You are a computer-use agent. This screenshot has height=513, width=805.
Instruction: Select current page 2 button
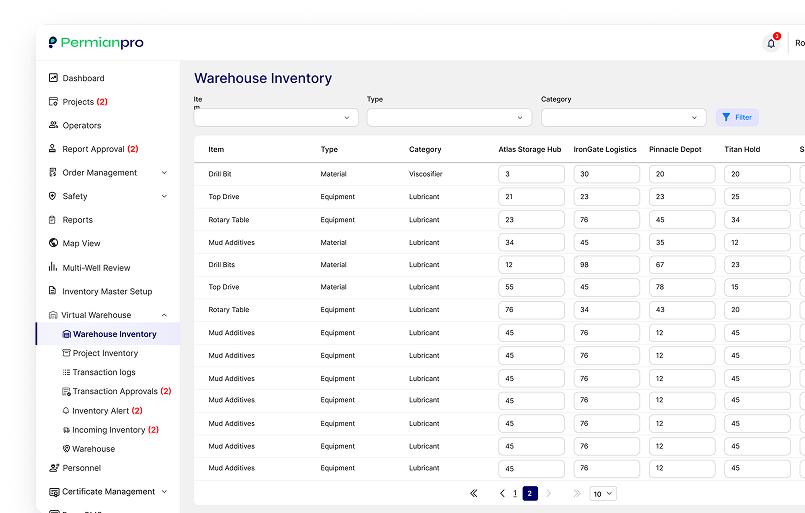tap(530, 493)
